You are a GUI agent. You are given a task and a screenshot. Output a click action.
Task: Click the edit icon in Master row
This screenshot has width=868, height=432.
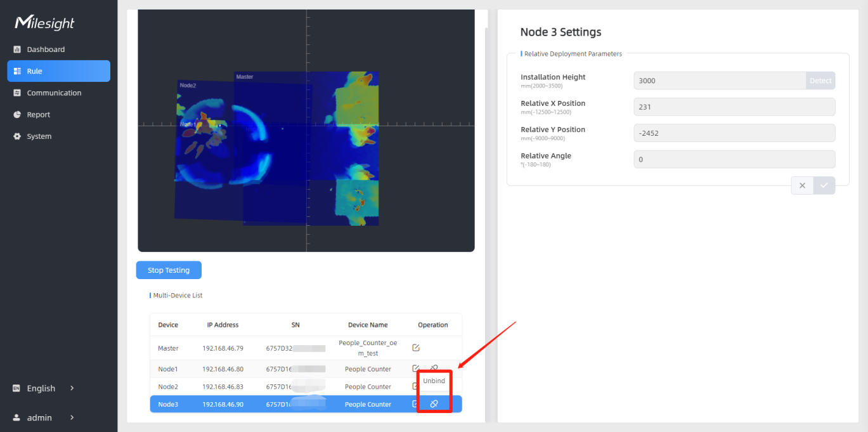(x=416, y=348)
